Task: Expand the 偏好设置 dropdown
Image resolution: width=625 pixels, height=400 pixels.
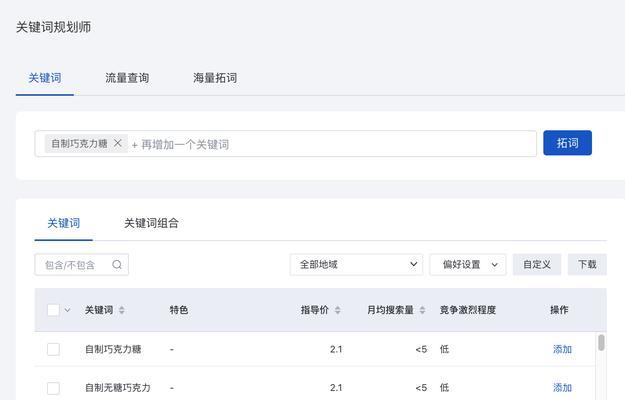Action: pyautogui.click(x=468, y=265)
